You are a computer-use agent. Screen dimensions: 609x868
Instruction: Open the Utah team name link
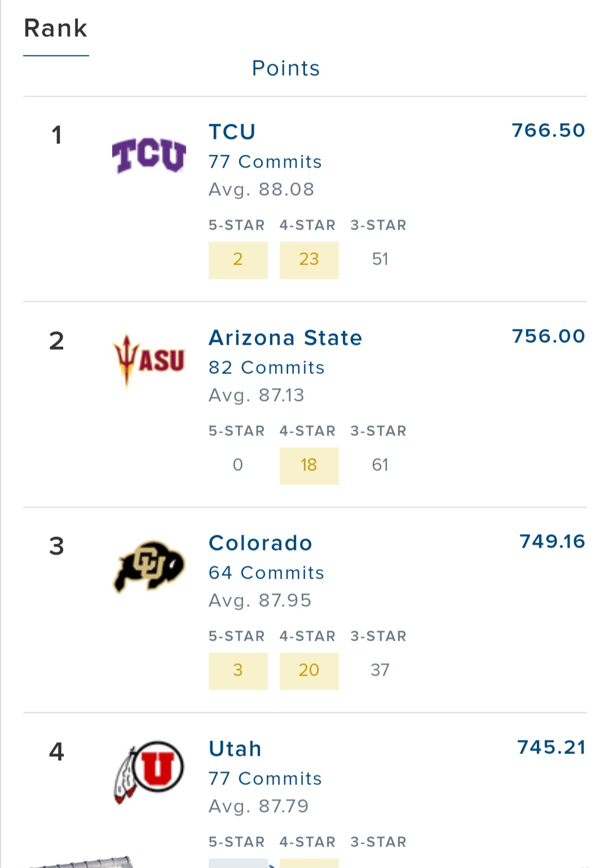tap(235, 749)
